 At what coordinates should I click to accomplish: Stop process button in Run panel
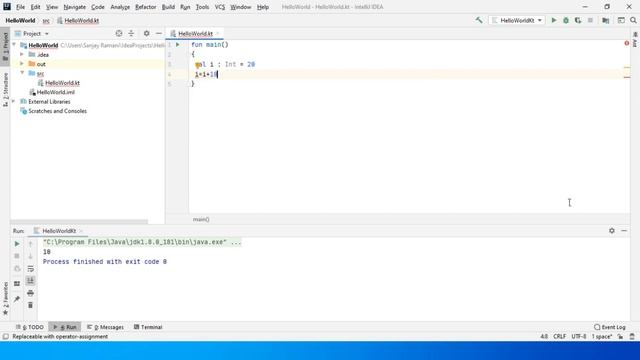pyautogui.click(x=17, y=256)
